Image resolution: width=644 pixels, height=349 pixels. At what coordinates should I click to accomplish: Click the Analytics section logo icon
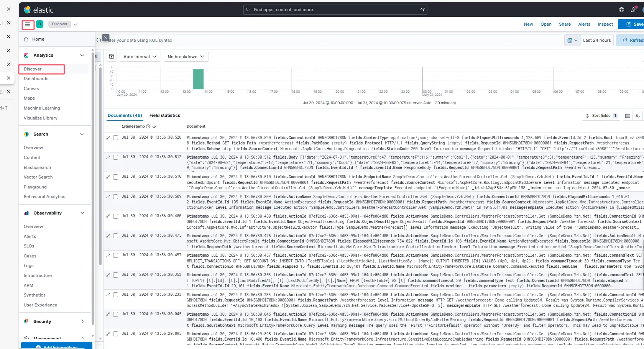[26, 55]
